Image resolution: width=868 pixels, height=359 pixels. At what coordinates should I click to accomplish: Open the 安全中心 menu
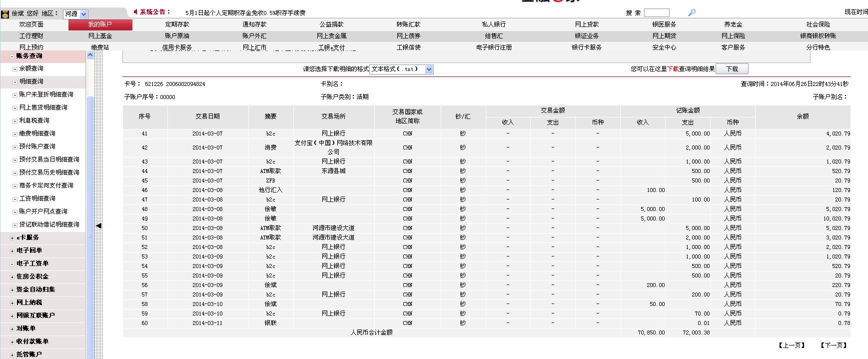(665, 47)
